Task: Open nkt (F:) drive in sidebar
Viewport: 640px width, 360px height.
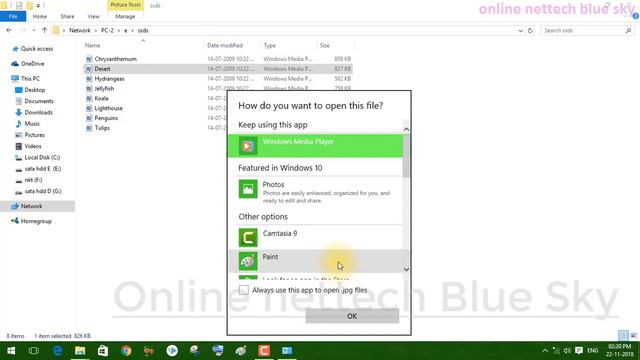Action: (x=33, y=180)
